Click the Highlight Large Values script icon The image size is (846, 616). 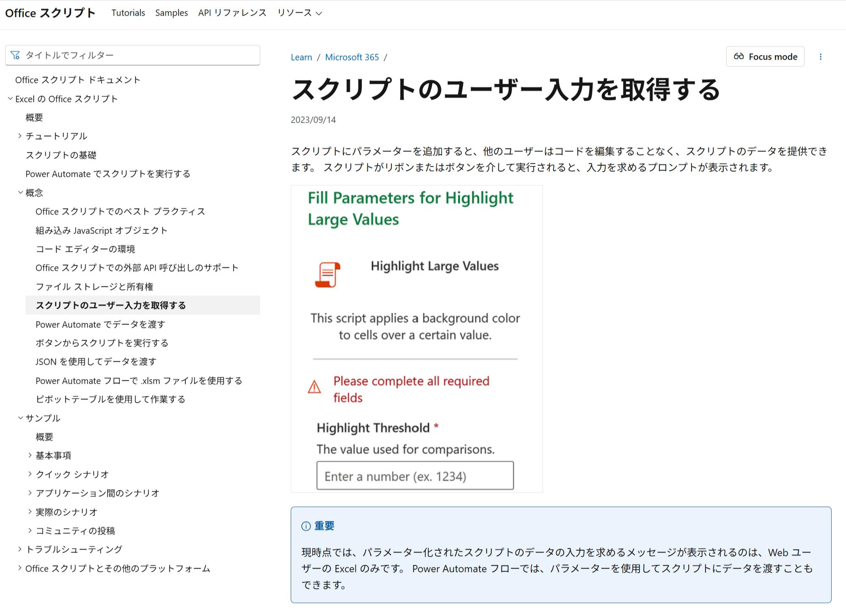point(328,275)
